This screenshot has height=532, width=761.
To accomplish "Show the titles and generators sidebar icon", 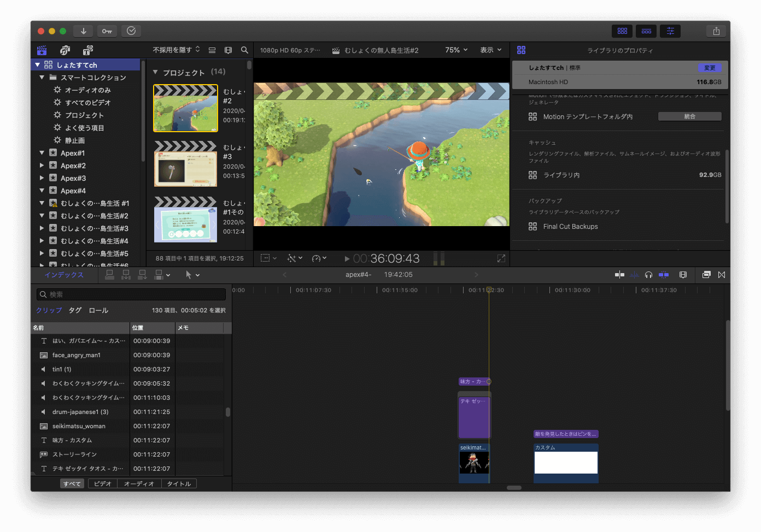I will (87, 50).
